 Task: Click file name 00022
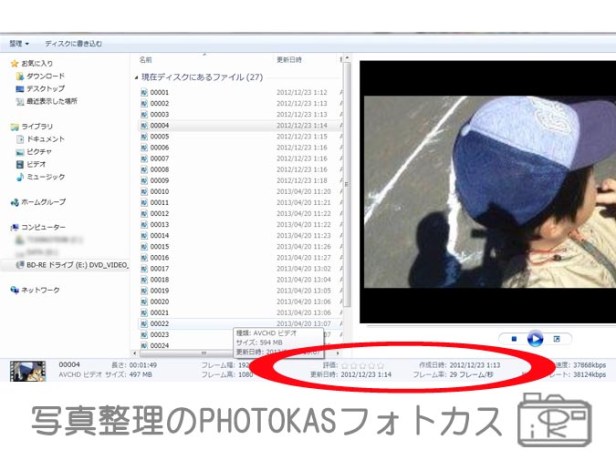point(160,324)
